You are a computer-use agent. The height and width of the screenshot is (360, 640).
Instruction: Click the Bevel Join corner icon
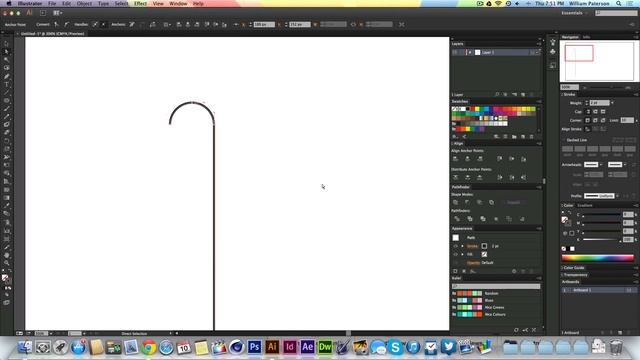(603, 120)
